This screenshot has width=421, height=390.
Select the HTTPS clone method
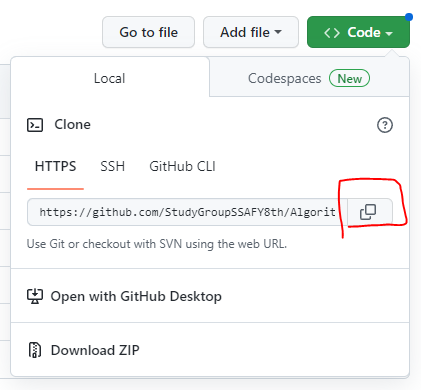(55, 166)
